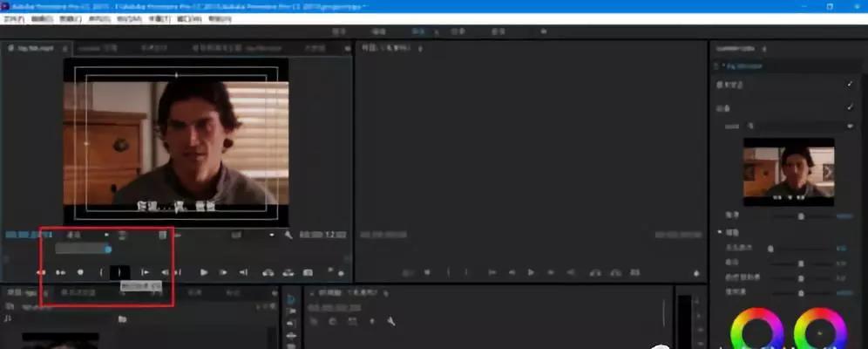This screenshot has width=868, height=349.
Task: Open the Program monitor button editor
Action: (x=695, y=273)
